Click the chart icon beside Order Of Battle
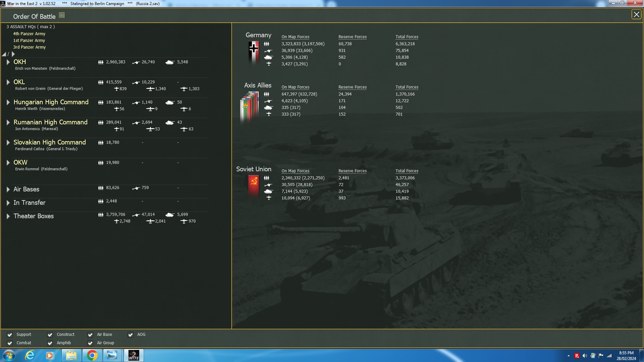The height and width of the screenshot is (362, 644). [x=62, y=15]
